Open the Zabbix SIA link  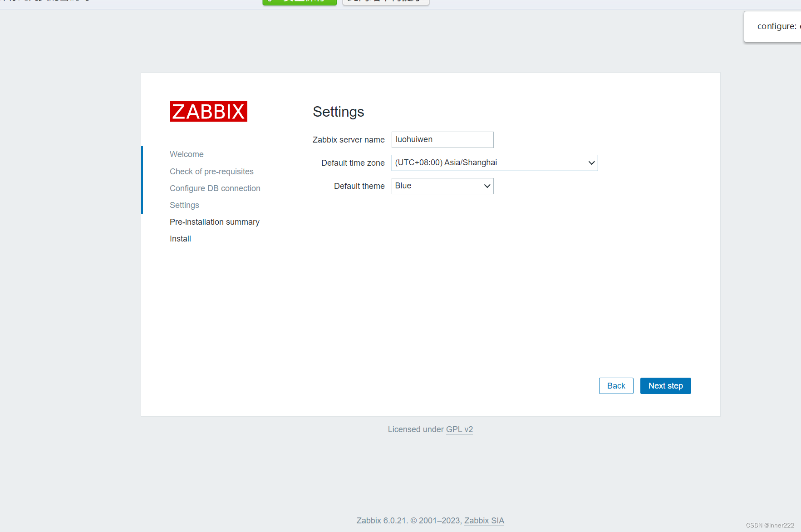(484, 521)
